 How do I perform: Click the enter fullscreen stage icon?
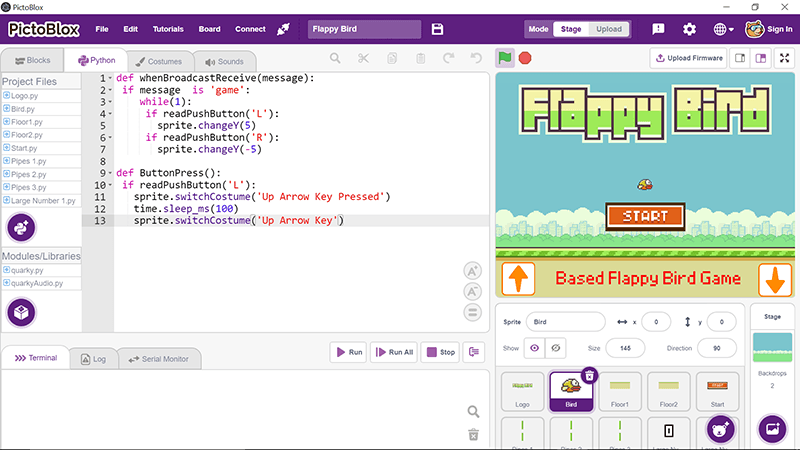click(x=785, y=58)
